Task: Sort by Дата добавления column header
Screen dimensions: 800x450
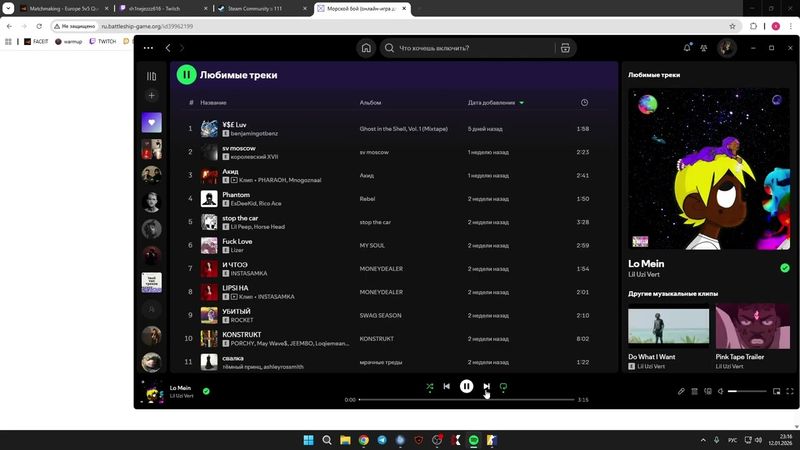Action: [492, 102]
